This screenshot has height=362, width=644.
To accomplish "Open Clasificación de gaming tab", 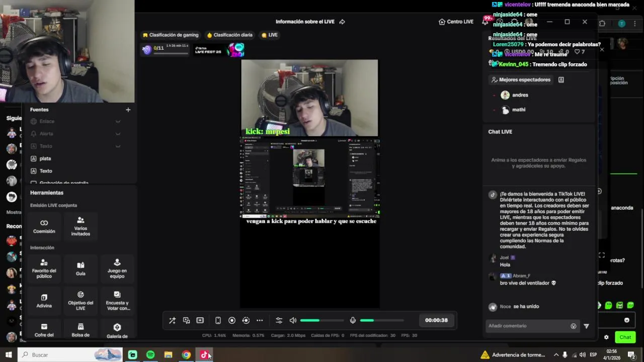I will [171, 35].
